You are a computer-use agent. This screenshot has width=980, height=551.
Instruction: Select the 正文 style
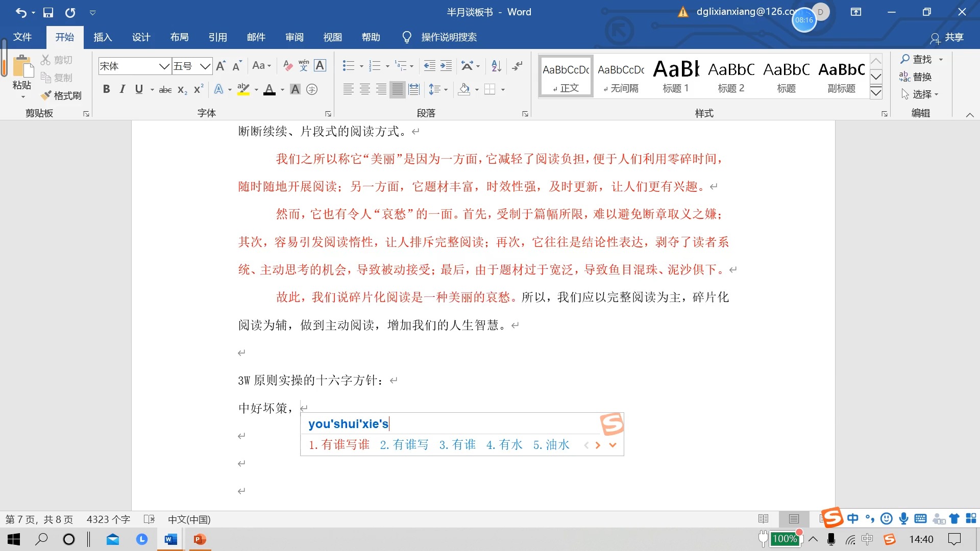pos(566,77)
